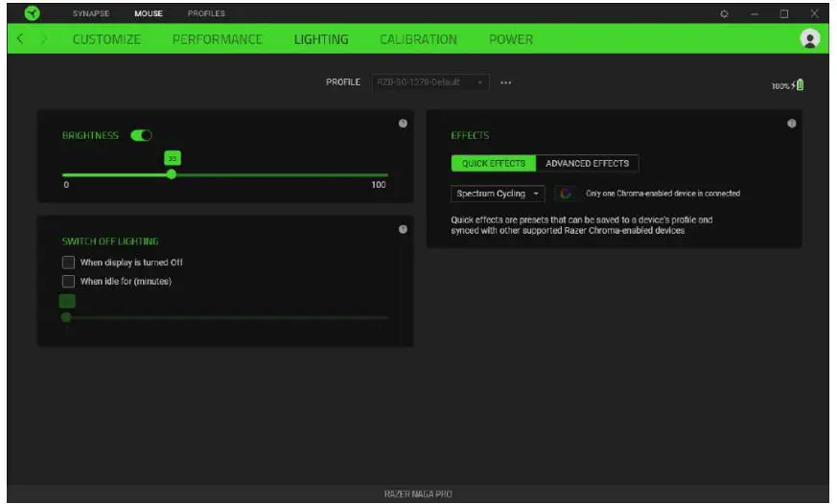Click the brightness value bubble
837x504 pixels.
pyautogui.click(x=173, y=158)
